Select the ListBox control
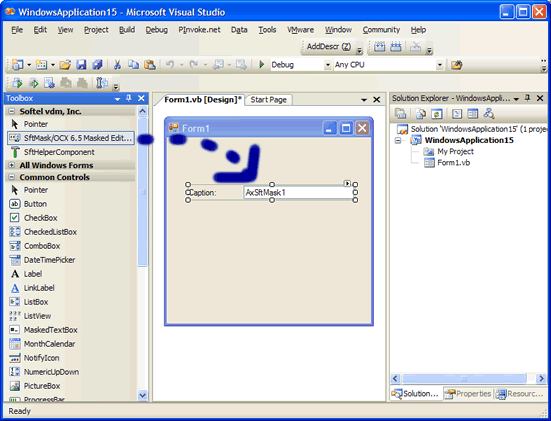The height and width of the screenshot is (421, 551). pos(29,302)
